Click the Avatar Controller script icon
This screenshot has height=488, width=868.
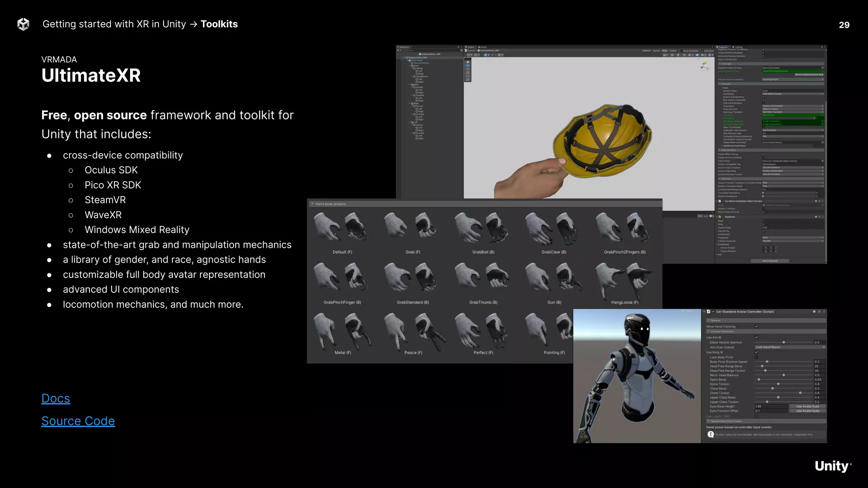click(709, 311)
